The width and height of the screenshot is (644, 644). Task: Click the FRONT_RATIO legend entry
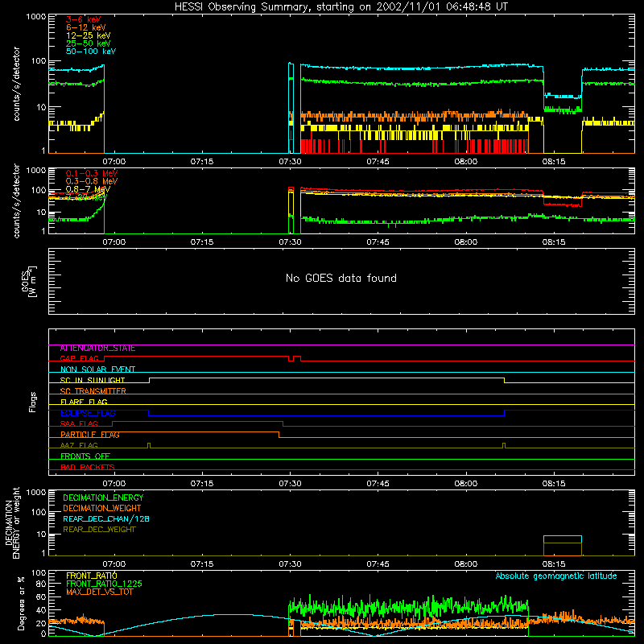[x=92, y=576]
